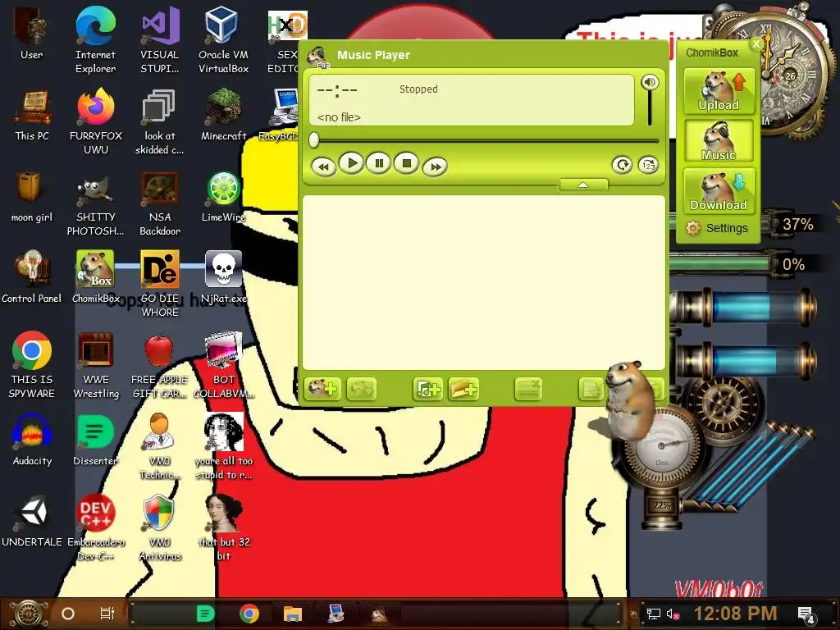Select 'youre all too stupid to r...' icon

click(223, 447)
